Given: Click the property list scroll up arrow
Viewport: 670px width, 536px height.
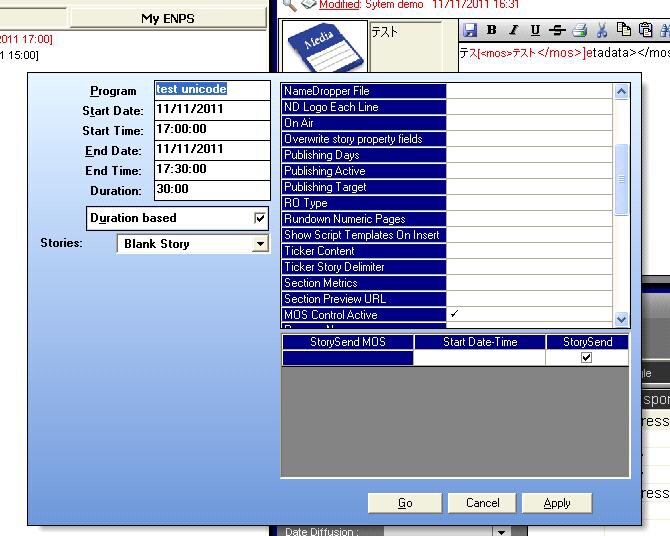Looking at the screenshot, I should pyautogui.click(x=621, y=92).
